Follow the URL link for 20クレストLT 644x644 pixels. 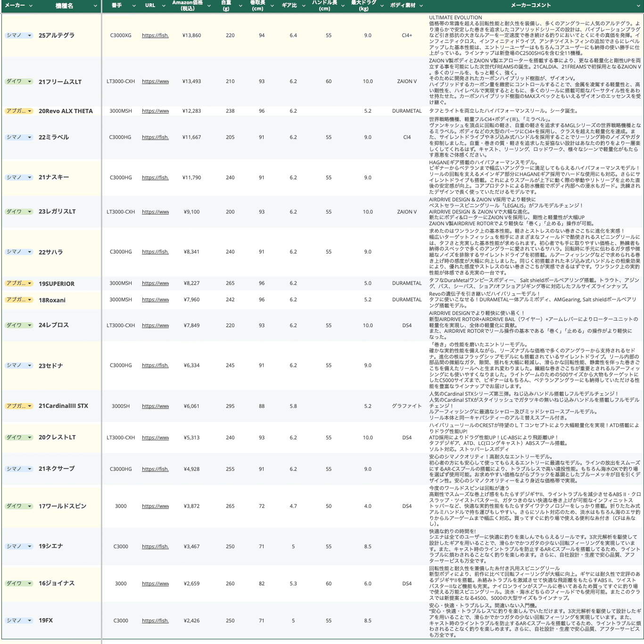click(155, 438)
